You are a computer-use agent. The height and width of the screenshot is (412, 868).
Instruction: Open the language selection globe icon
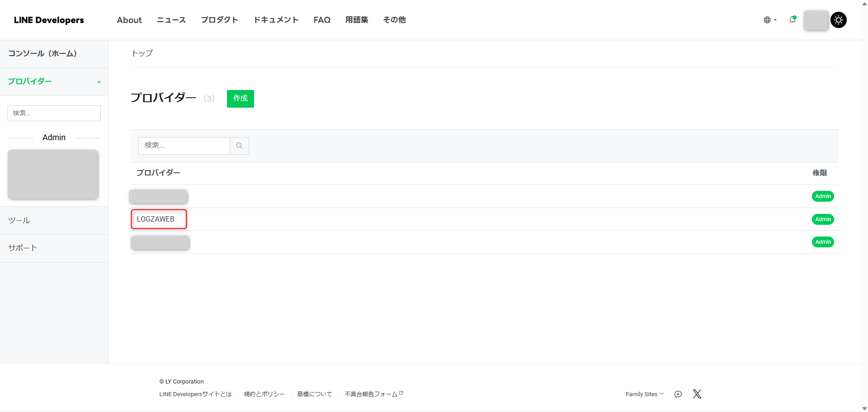point(767,20)
